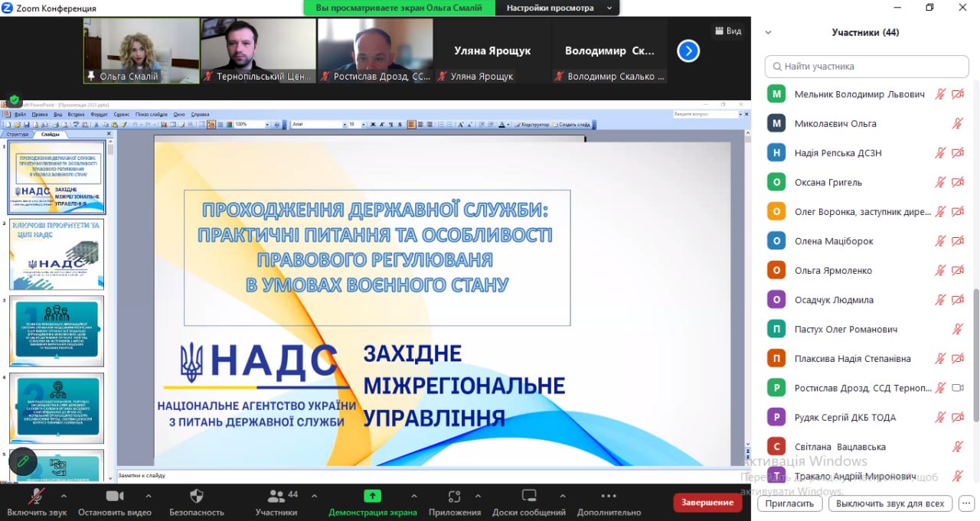
Task: Click the Создать слайд button
Action: tap(571, 124)
